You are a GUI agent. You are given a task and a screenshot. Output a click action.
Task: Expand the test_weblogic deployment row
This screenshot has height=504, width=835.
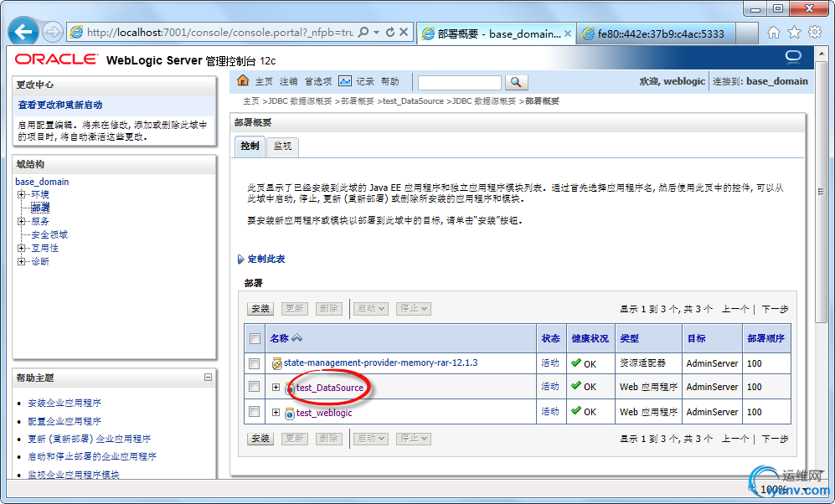click(x=276, y=412)
